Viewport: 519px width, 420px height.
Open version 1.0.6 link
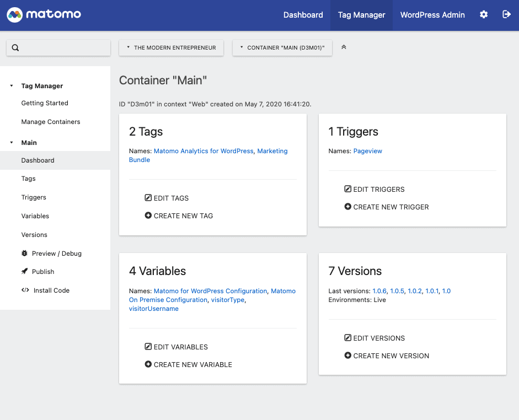[379, 291]
